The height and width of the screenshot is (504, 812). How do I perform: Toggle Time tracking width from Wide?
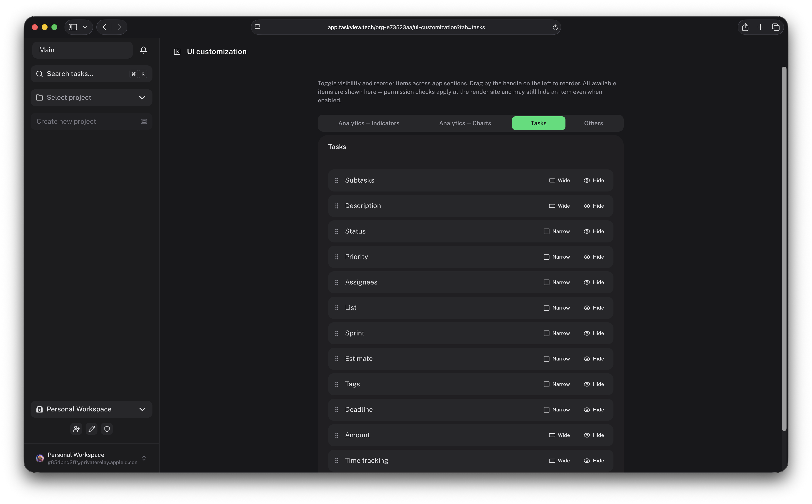pos(559,461)
